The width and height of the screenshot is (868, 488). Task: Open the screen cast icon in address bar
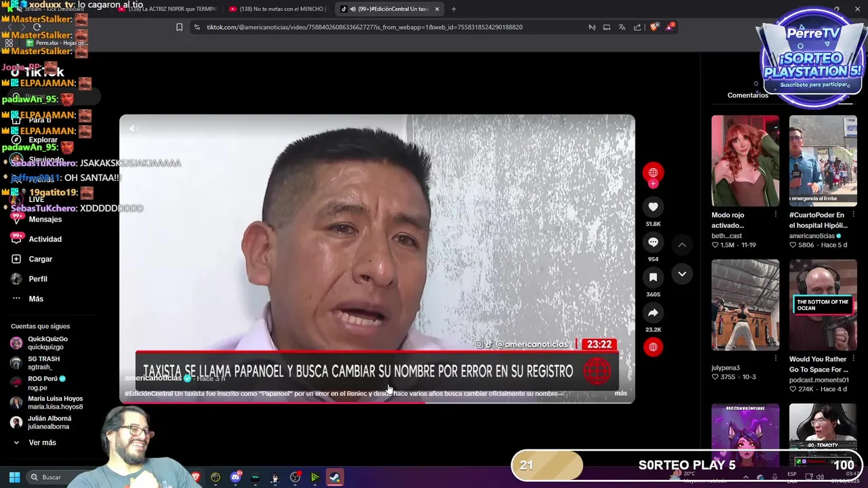(x=607, y=27)
